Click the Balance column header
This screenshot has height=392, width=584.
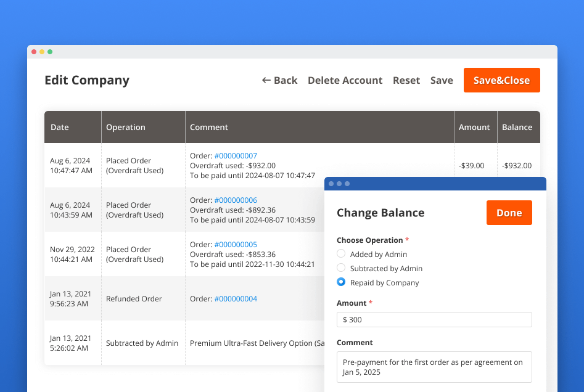[518, 127]
